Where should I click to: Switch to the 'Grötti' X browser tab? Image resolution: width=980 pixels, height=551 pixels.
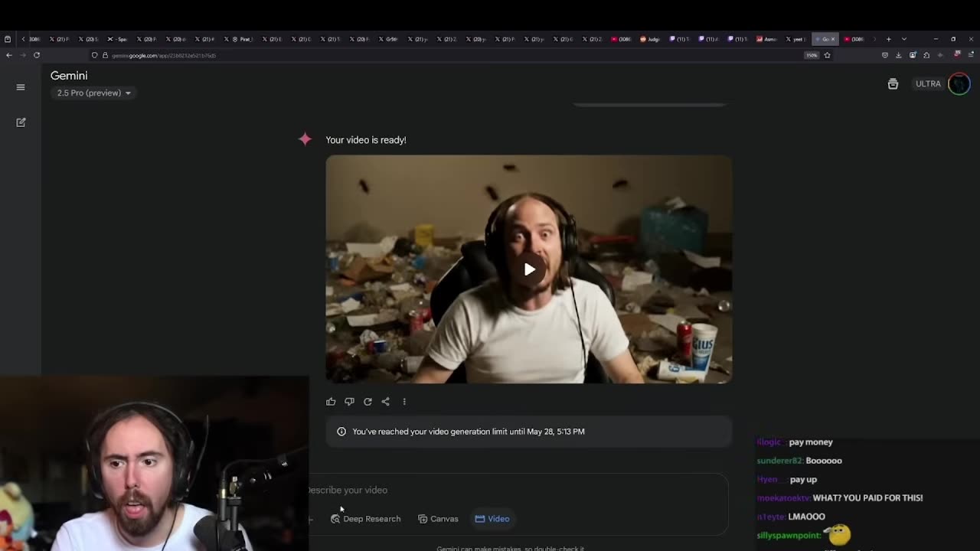click(x=387, y=39)
